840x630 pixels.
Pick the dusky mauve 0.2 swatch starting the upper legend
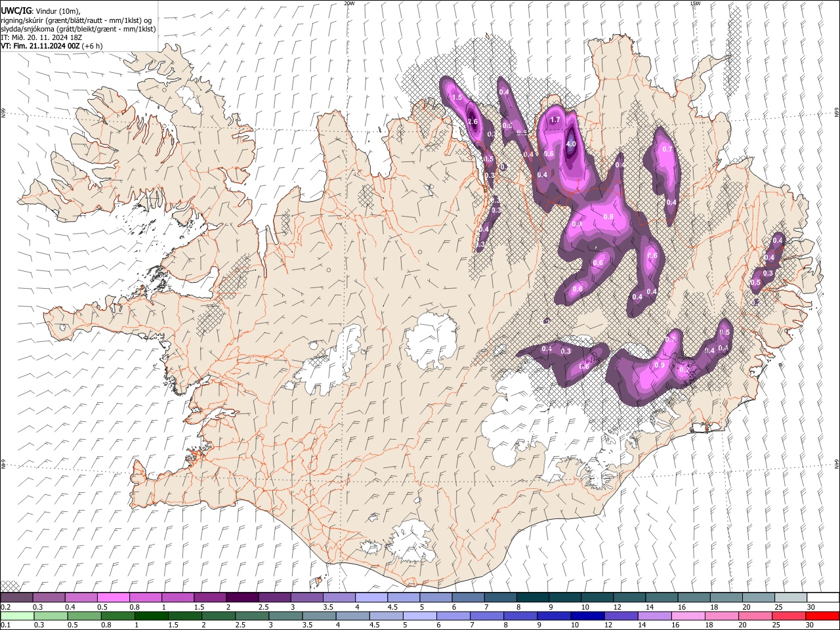[16, 597]
